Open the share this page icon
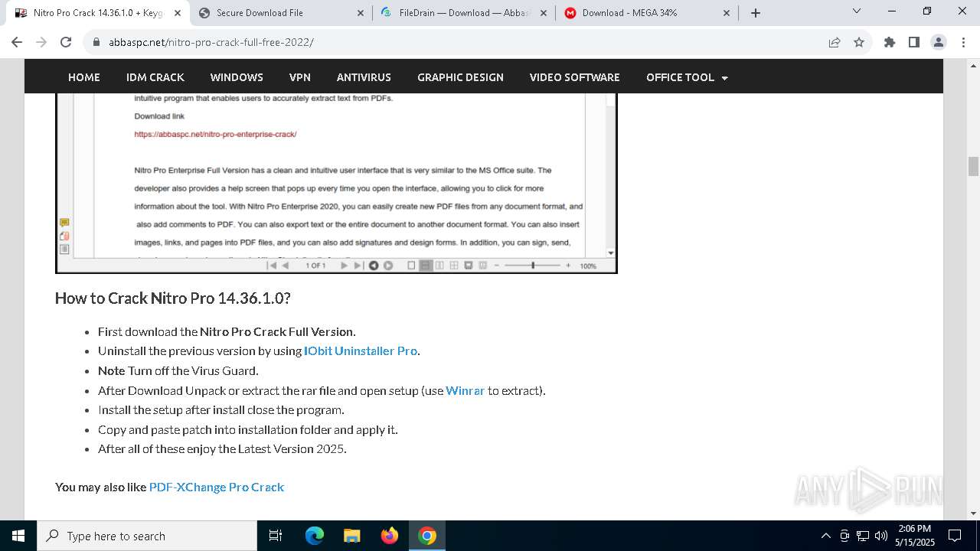The height and width of the screenshot is (551, 980). [x=835, y=42]
